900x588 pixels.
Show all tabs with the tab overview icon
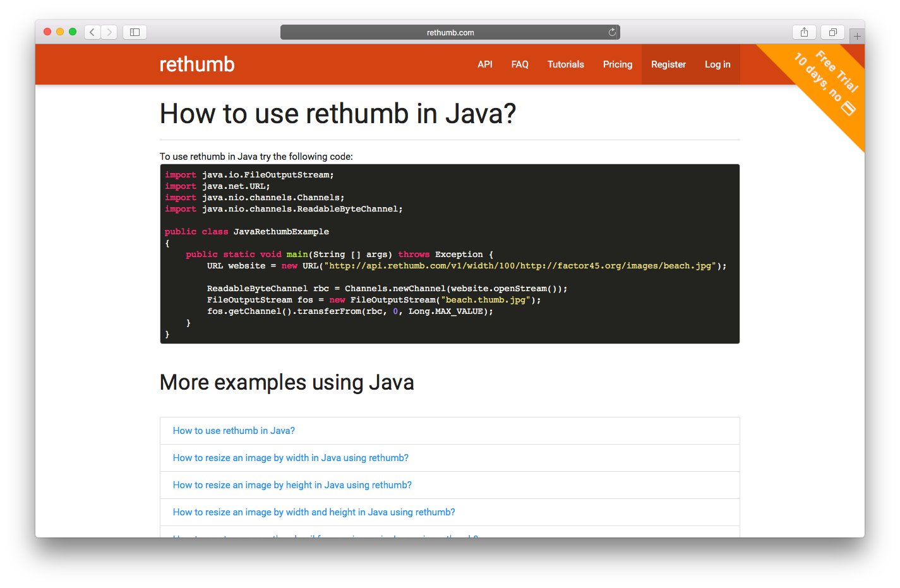(832, 32)
